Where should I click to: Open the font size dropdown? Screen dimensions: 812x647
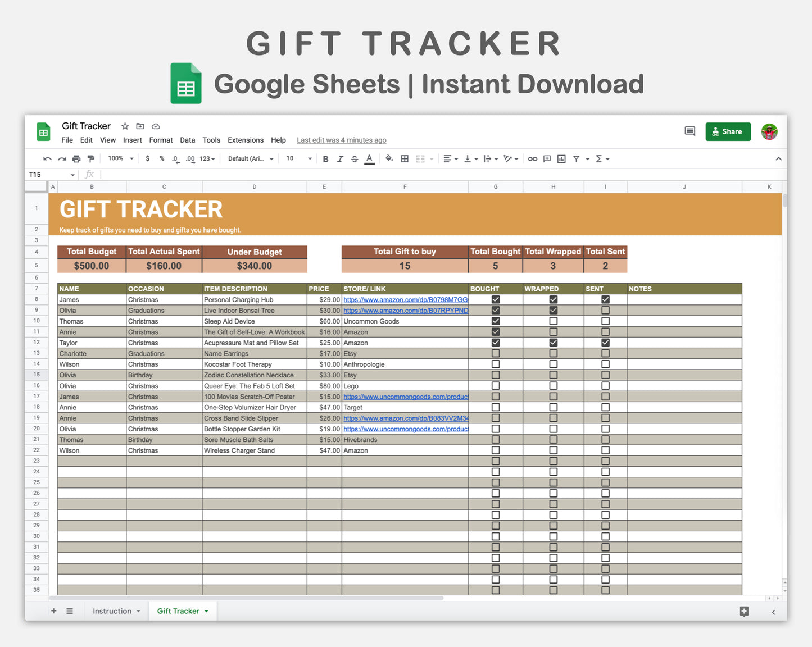click(298, 159)
